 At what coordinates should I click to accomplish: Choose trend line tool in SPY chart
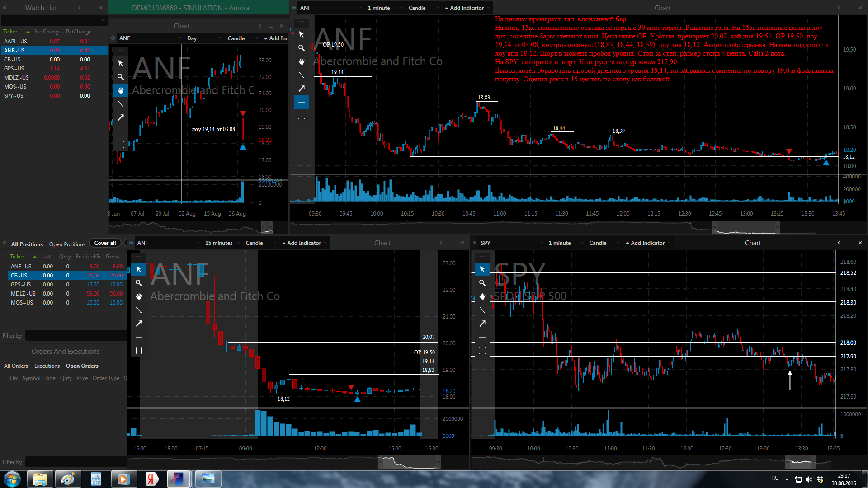pos(482,310)
